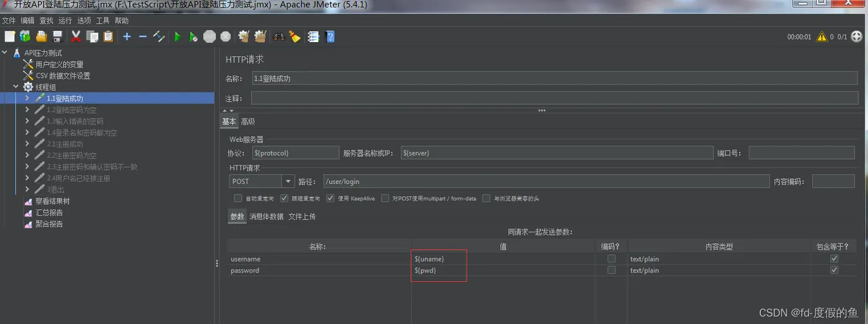
Task: Open the 运行 menu
Action: [x=65, y=20]
